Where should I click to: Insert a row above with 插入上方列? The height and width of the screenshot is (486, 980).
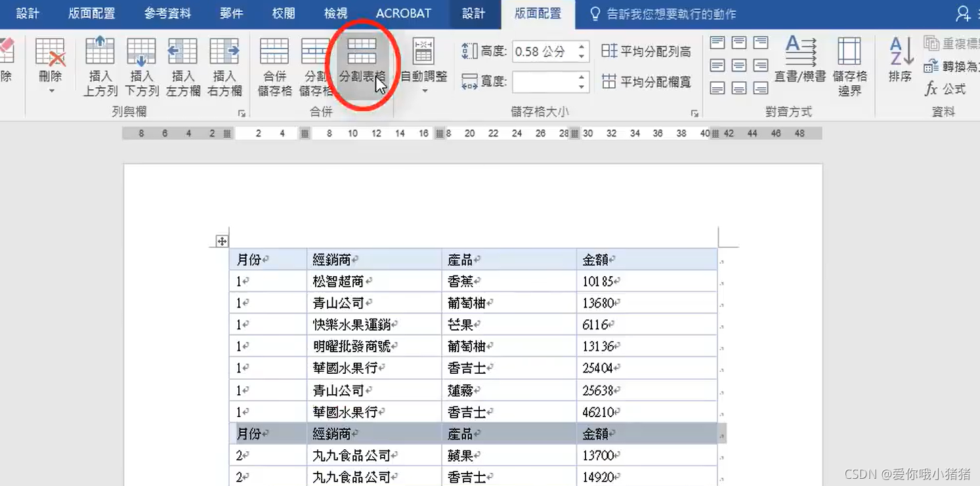100,68
